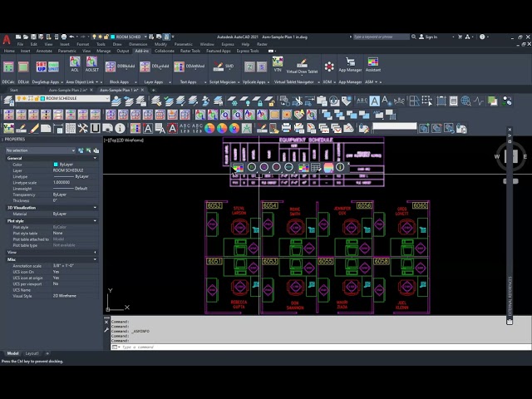This screenshot has height=399, width=532.
Task: Toggle PICKADD button in Properties panel
Action: coord(81,150)
